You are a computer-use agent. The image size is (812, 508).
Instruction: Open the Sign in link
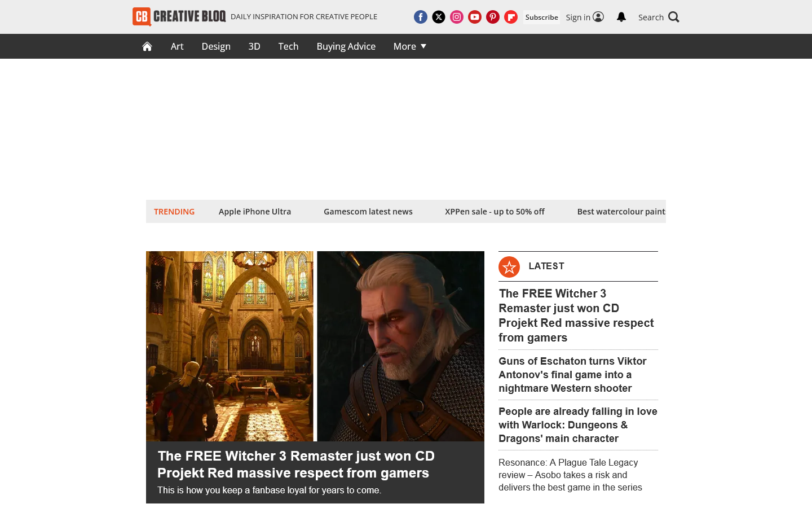pyautogui.click(x=585, y=17)
